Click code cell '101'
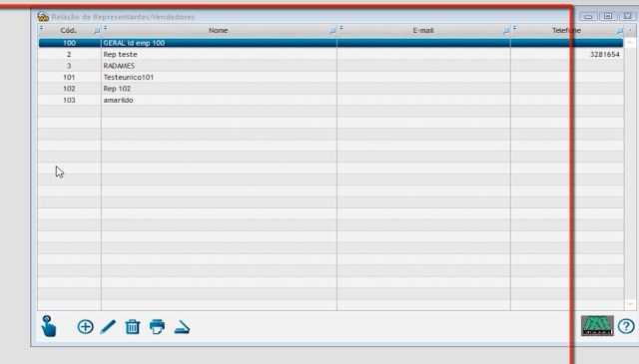 point(69,77)
